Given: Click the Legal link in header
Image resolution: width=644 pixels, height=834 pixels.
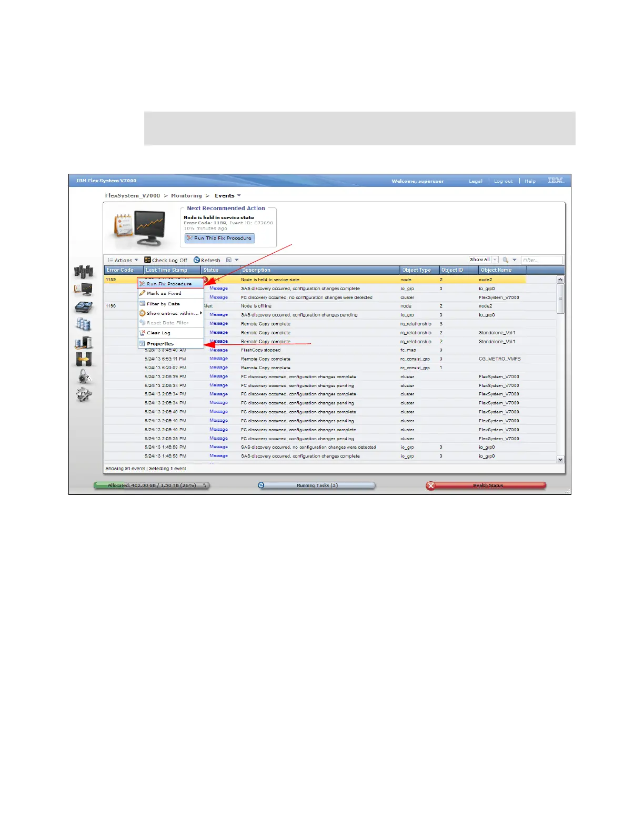Looking at the screenshot, I should click(476, 181).
